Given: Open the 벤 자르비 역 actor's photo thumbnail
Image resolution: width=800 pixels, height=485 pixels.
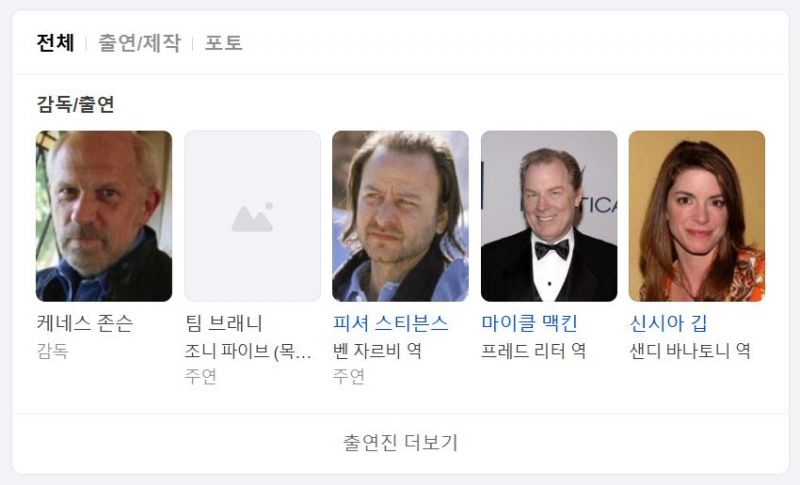Looking at the screenshot, I should (x=400, y=216).
